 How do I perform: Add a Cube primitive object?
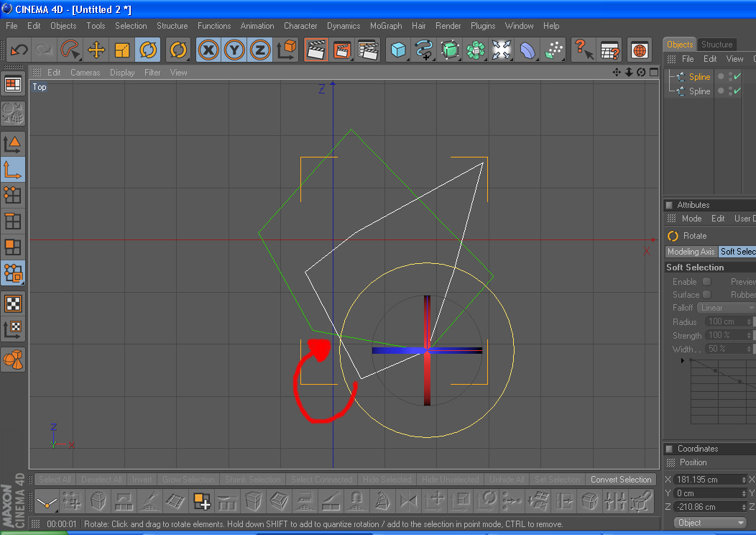click(398, 50)
